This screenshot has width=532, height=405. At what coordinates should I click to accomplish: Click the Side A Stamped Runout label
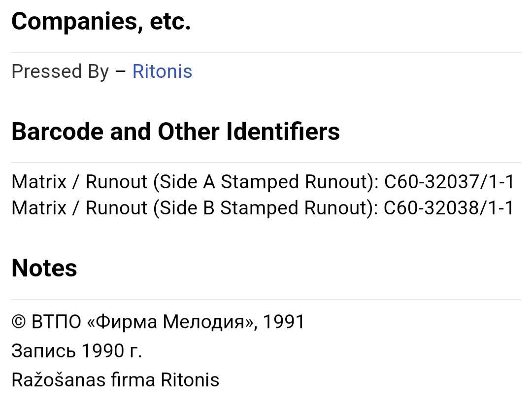coord(266,182)
